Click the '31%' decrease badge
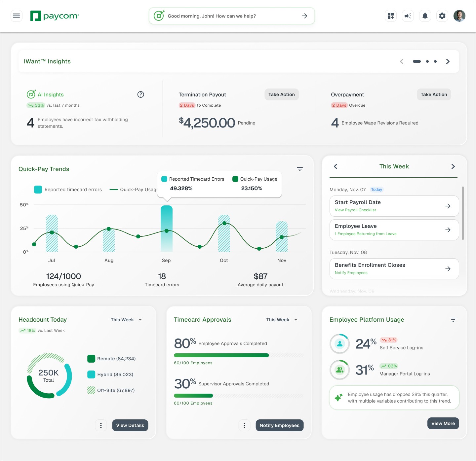 [x=389, y=340]
